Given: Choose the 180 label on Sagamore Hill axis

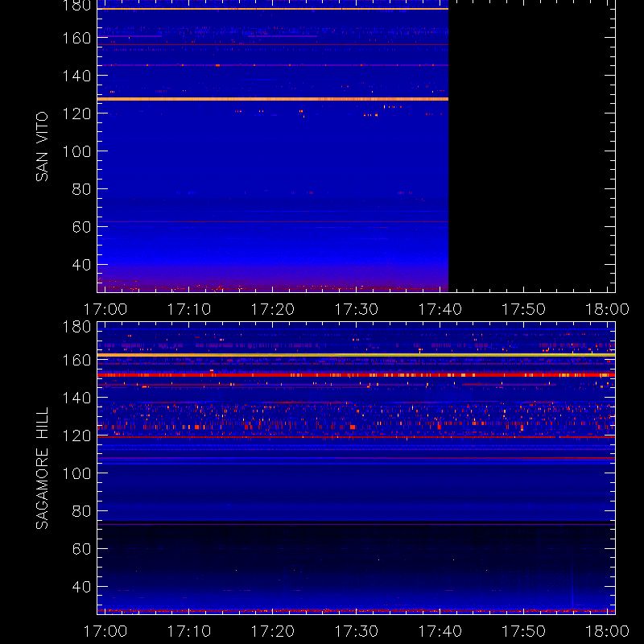Looking at the screenshot, I should [76, 327].
